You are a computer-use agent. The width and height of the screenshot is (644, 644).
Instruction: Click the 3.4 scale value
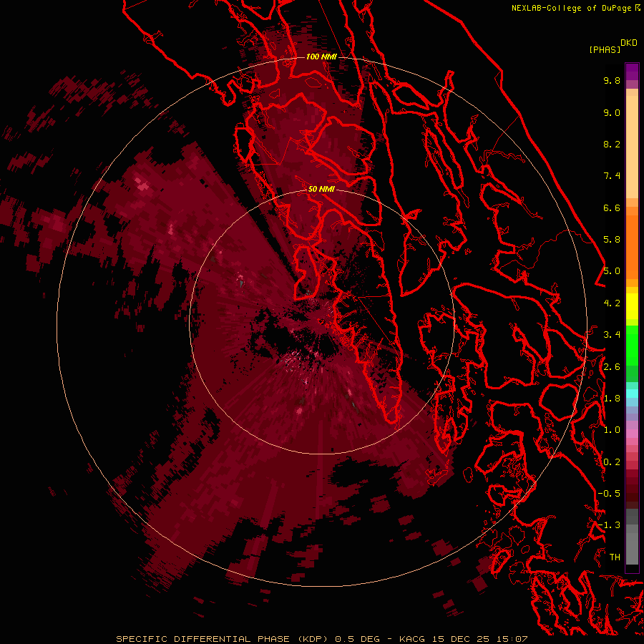pos(612,335)
